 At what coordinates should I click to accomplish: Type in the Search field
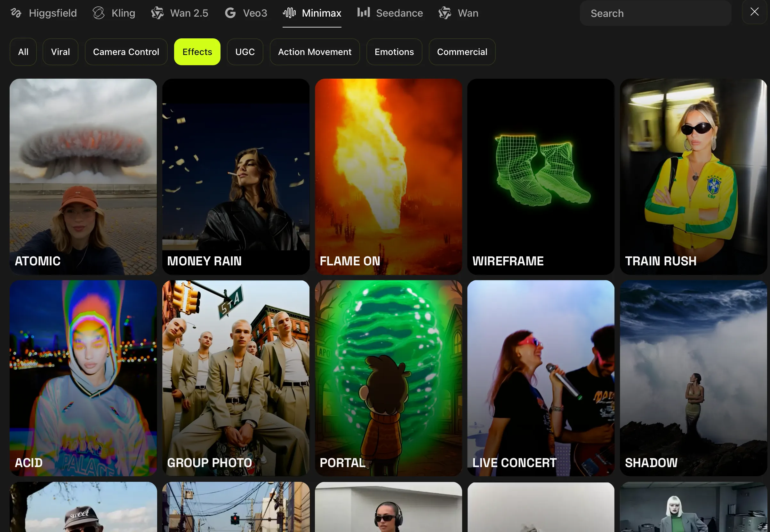(x=655, y=13)
